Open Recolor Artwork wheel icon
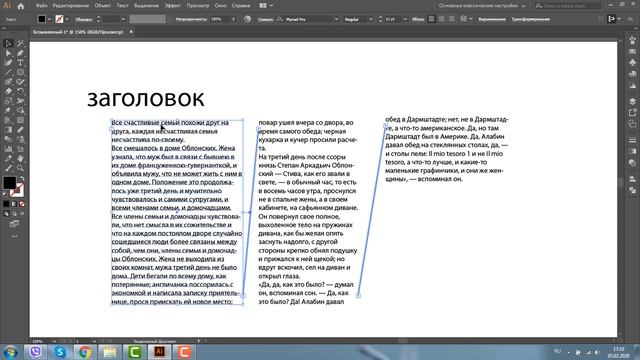640x360 pixels. coord(247,19)
